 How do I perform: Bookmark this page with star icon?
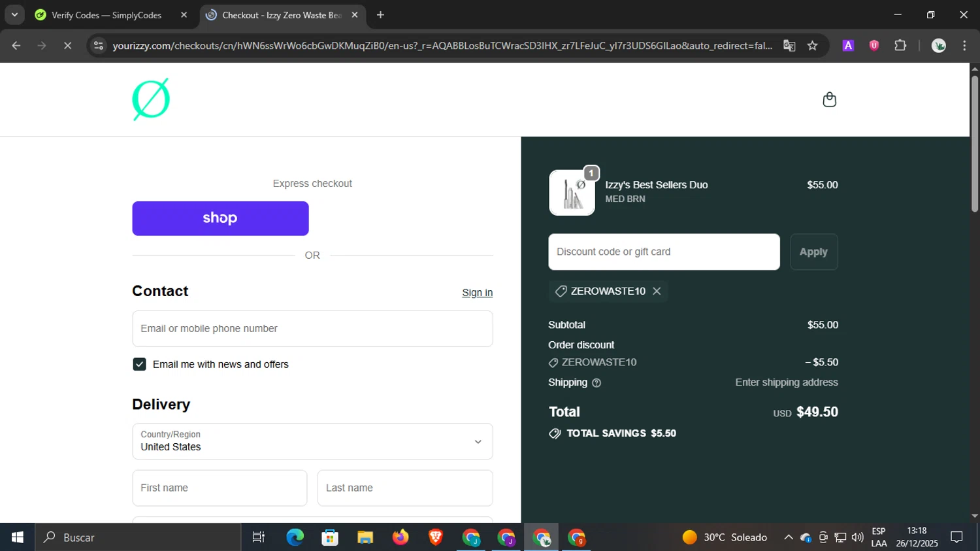pos(812,46)
